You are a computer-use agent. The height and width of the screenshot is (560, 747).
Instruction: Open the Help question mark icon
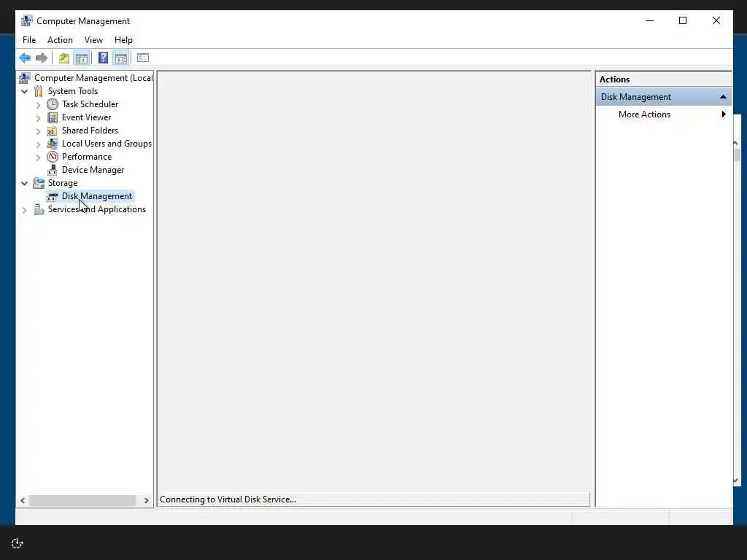[x=103, y=58]
